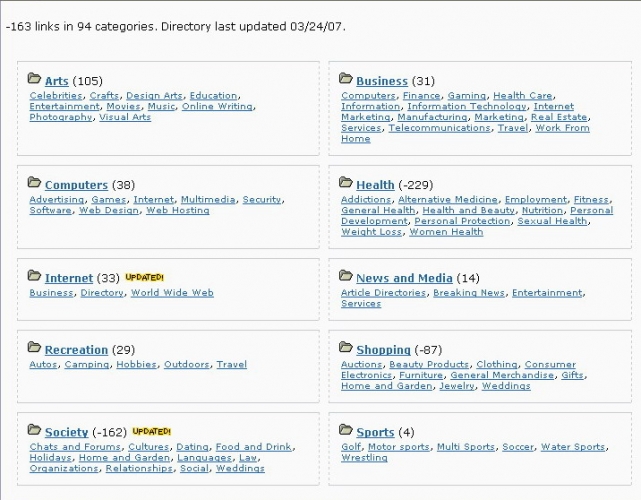Click the folder icon beside Society
The image size is (641, 500).
(35, 430)
